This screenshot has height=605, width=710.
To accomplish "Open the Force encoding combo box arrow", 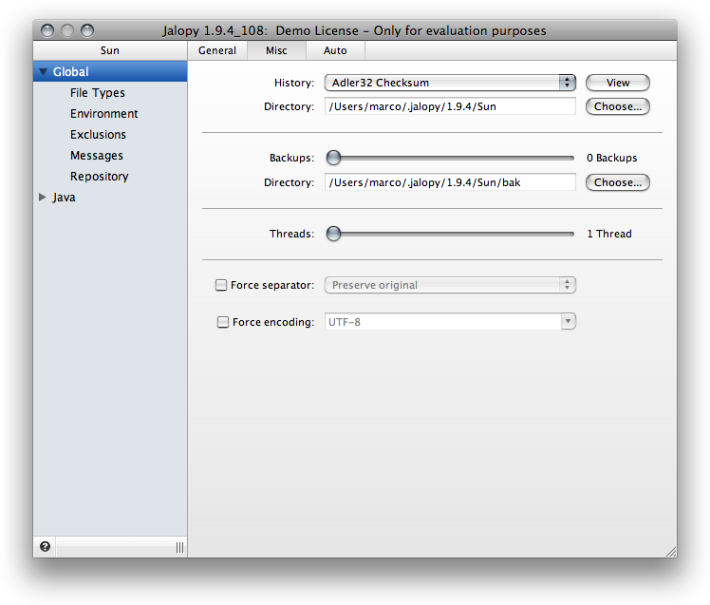I will (x=568, y=322).
